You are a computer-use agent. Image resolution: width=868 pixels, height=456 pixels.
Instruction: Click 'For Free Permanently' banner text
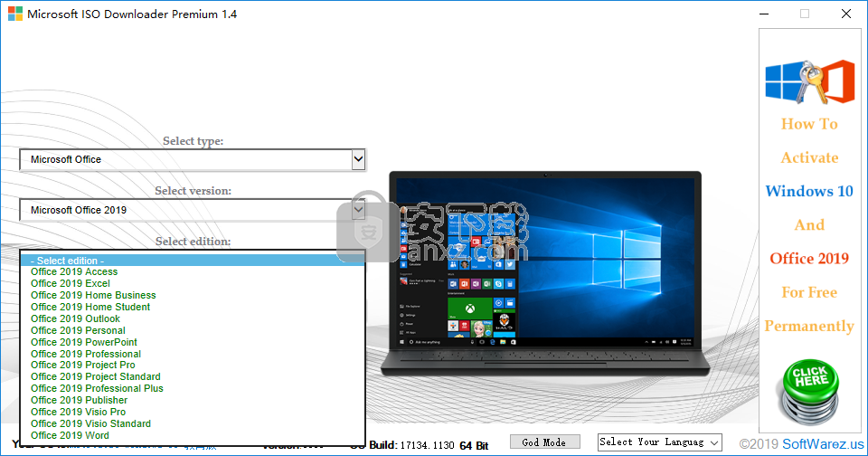tap(809, 309)
